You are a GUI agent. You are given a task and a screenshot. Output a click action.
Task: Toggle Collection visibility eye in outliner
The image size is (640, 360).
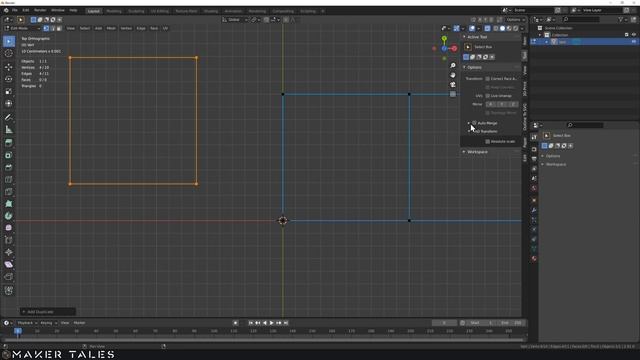click(634, 35)
